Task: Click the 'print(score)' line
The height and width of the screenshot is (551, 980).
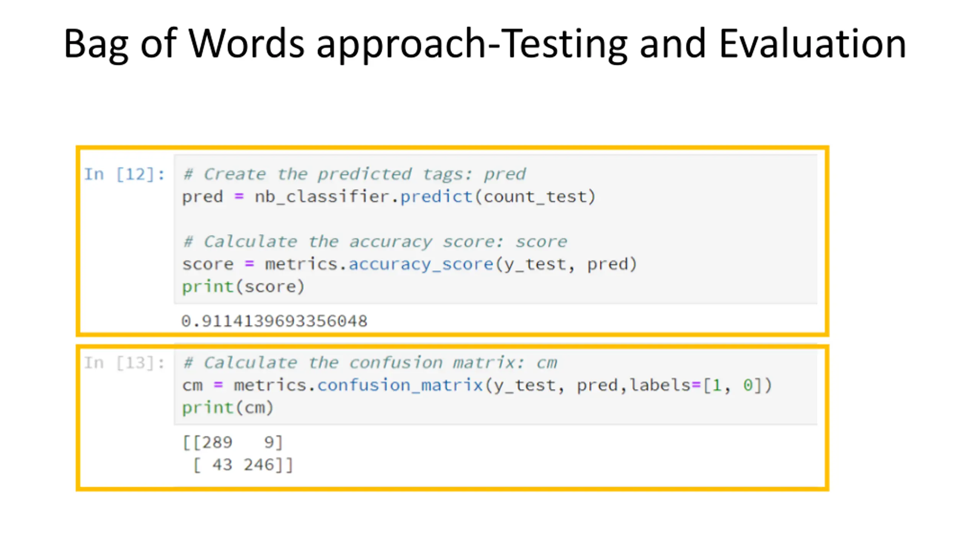Action: 243,287
